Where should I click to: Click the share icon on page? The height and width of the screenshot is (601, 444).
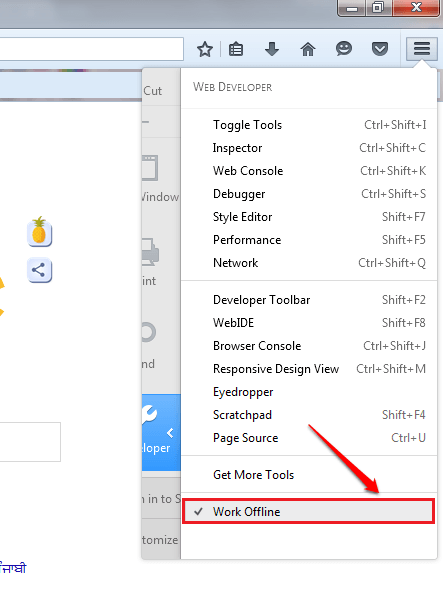(39, 271)
